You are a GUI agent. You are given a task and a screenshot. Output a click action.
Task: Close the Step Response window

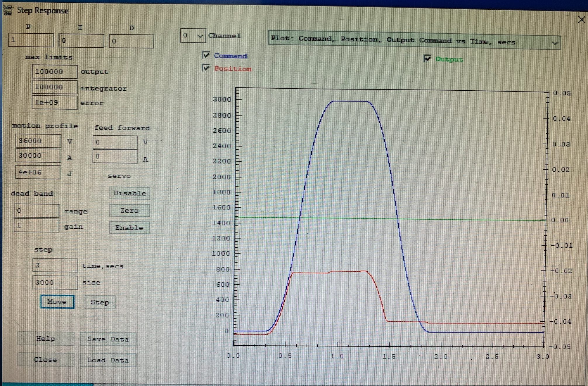pyautogui.click(x=581, y=20)
